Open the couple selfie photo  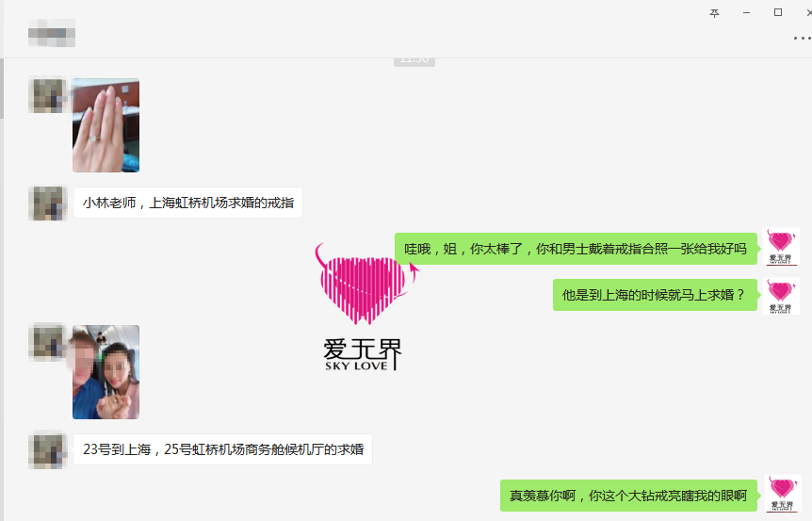tap(106, 372)
